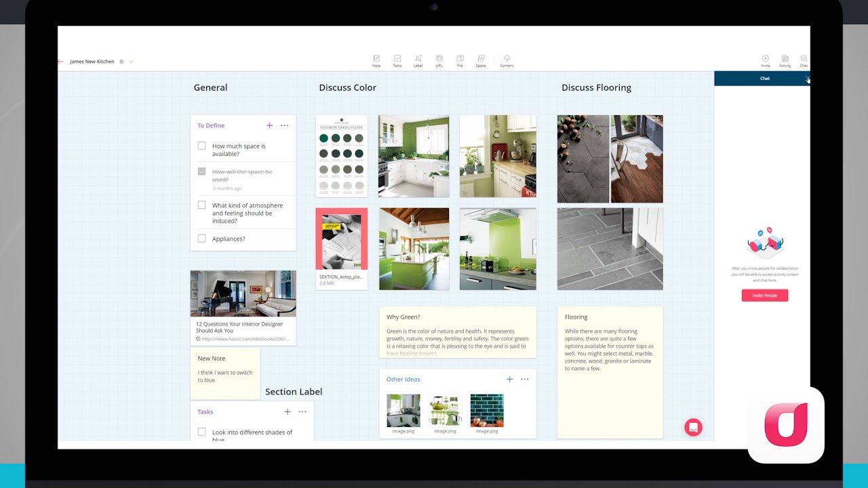Click the Tasks list title
Viewport: 868px width, 488px height.
click(205, 412)
